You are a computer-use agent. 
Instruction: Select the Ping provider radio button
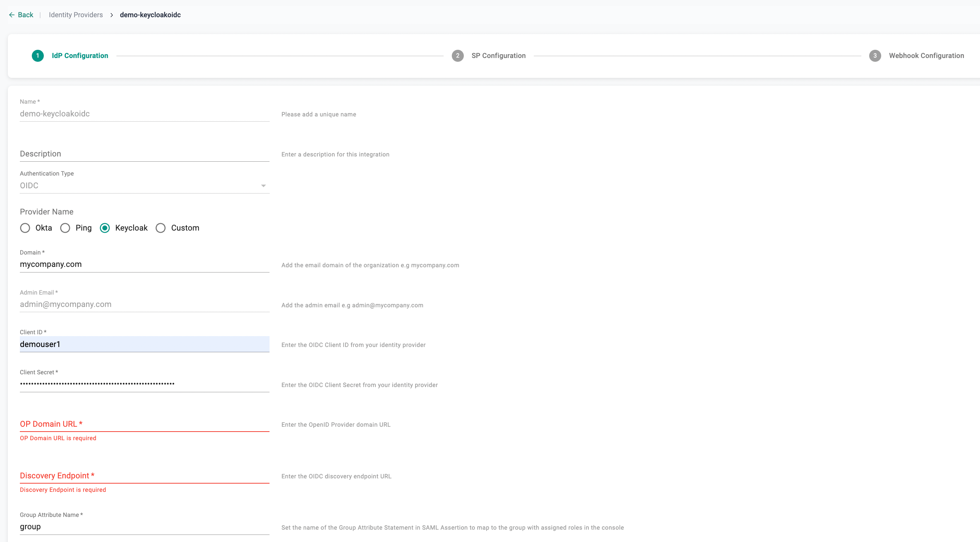pos(65,228)
